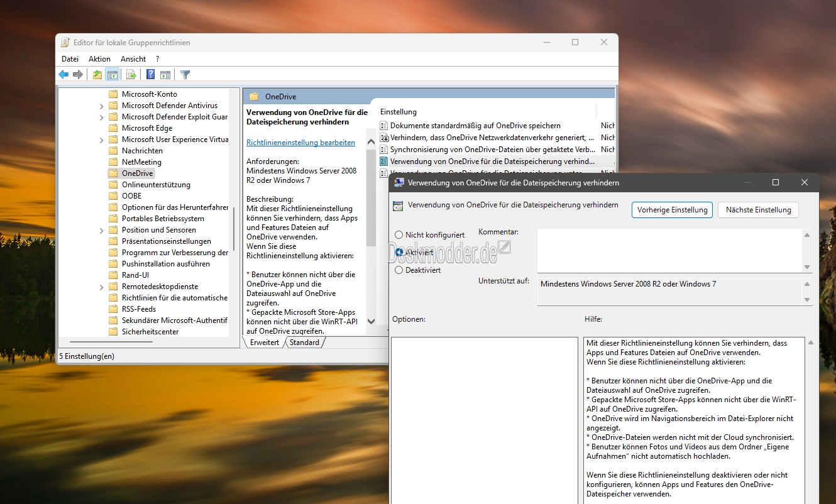Select the Nicht konfiguriert radio button
Image resolution: width=836 pixels, height=504 pixels.
399,234
